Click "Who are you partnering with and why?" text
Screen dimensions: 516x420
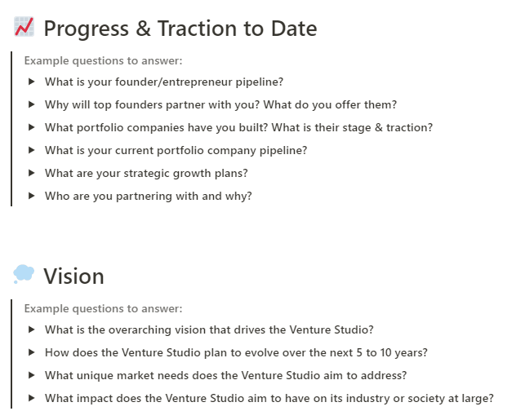pyautogui.click(x=149, y=196)
